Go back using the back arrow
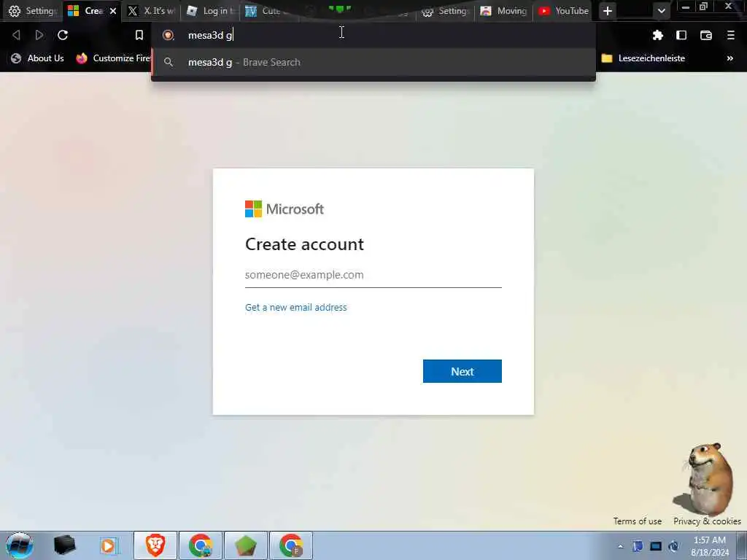This screenshot has width=747, height=560. coord(16,35)
